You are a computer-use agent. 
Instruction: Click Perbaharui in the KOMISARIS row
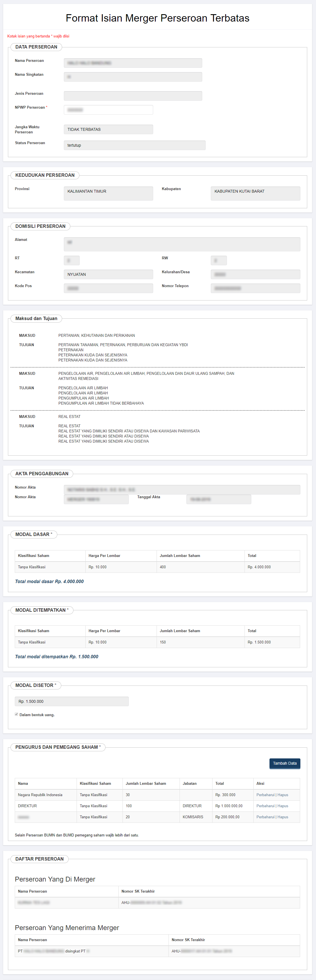point(265,817)
